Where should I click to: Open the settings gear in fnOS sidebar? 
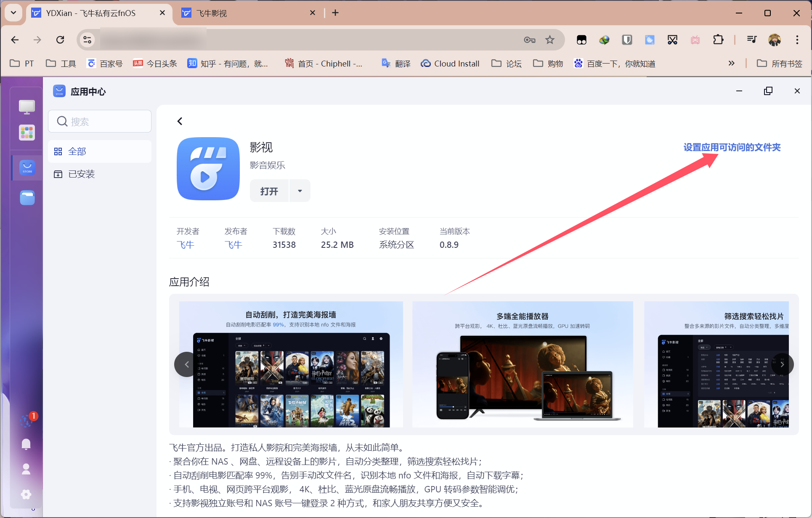click(26, 494)
